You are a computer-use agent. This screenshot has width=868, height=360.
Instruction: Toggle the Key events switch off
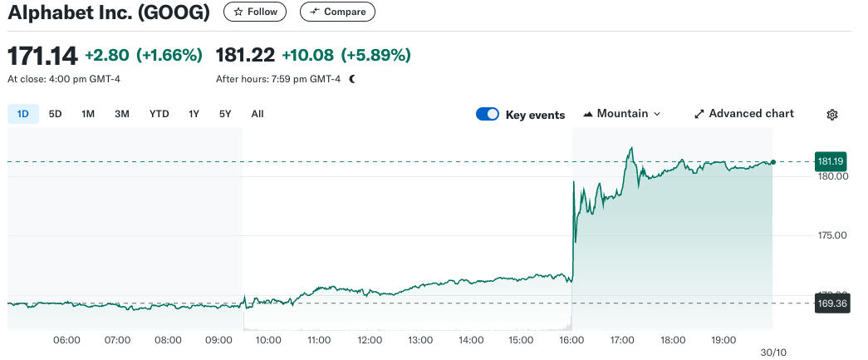coord(487,114)
